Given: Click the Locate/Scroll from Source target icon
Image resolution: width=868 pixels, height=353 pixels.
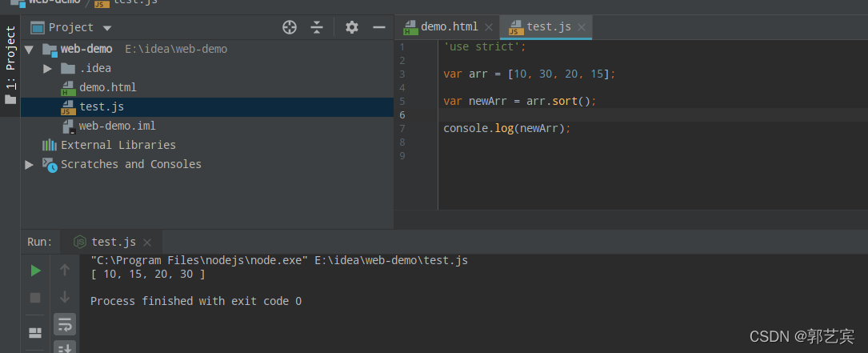Looking at the screenshot, I should point(290,27).
